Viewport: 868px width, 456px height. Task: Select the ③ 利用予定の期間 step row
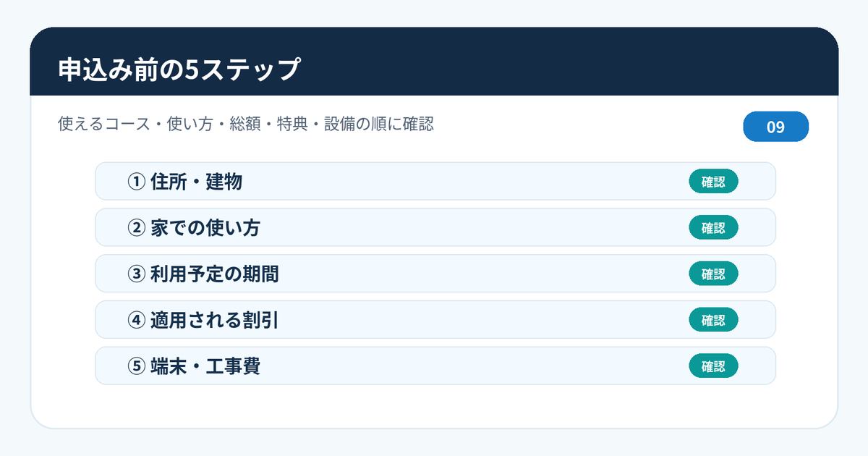(435, 274)
